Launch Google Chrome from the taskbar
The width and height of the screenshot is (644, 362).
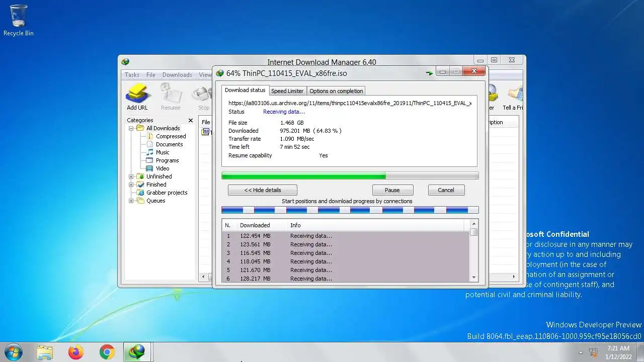tap(107, 352)
